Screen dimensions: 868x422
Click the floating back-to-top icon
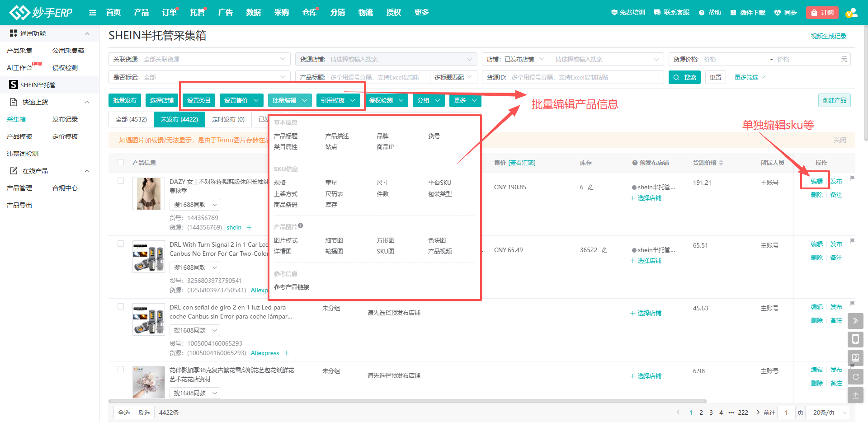[x=855, y=395]
